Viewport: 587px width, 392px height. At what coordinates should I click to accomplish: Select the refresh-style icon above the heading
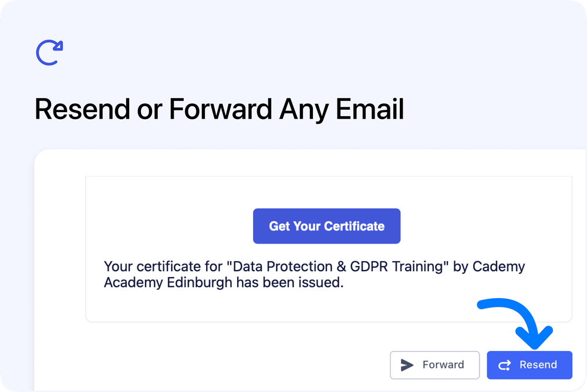49,52
